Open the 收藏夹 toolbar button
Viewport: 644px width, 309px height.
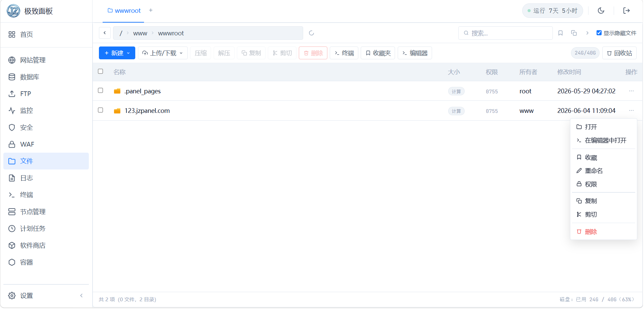click(378, 53)
